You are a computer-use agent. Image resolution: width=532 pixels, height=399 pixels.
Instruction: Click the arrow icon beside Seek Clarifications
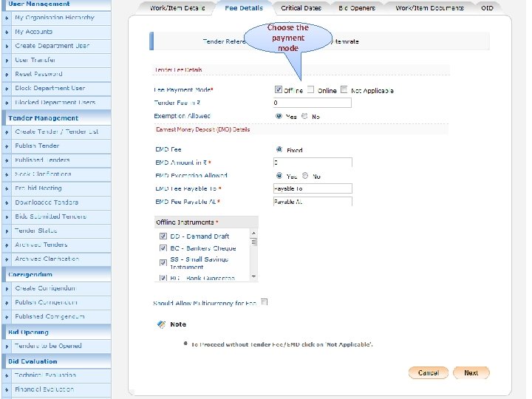point(7,174)
